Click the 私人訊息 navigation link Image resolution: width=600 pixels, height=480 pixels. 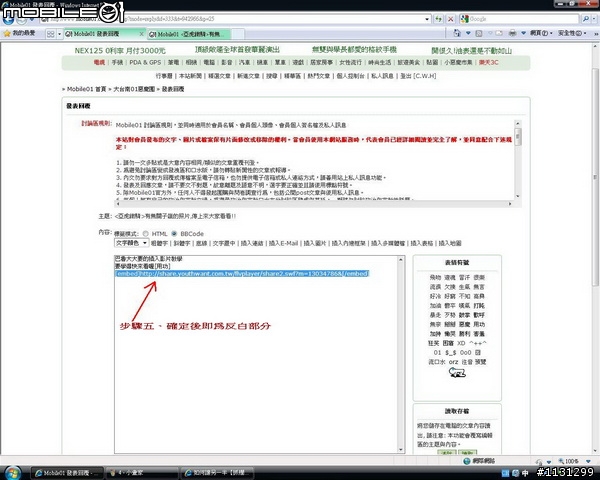382,76
